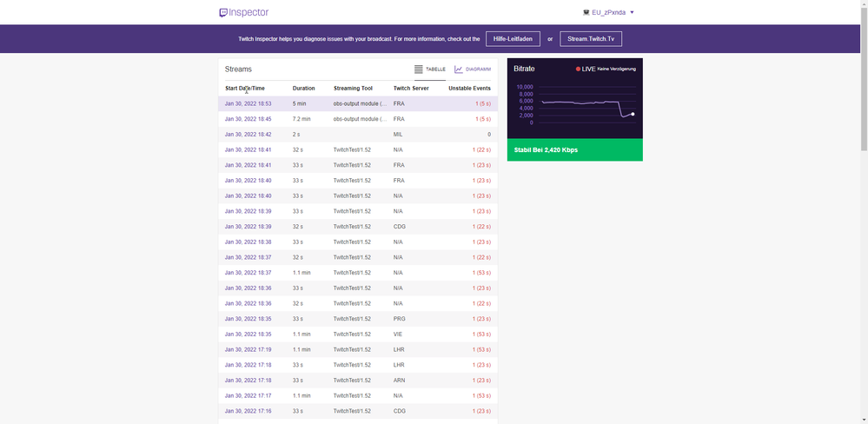Select the Jan 30, 2022 18:42 stream row
The image size is (868, 424).
248,135
